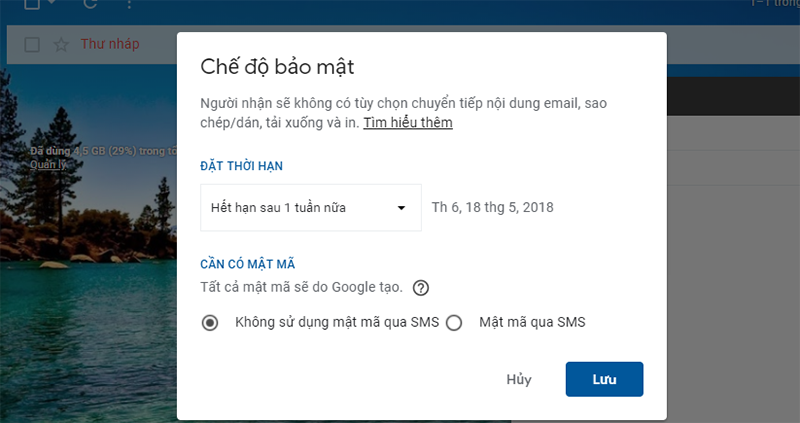Open the more options three-dot menu

[x=129, y=4]
